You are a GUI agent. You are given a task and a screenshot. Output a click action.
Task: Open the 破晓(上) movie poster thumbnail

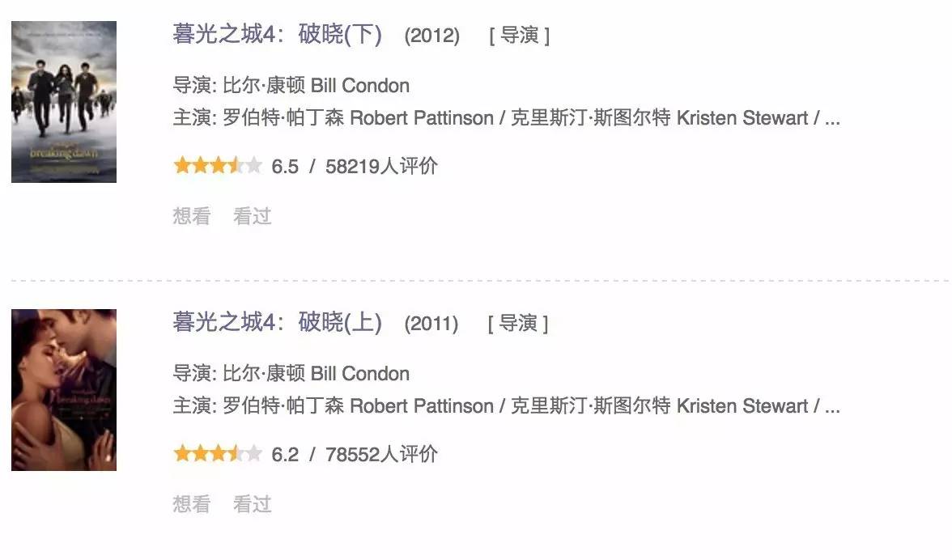(64, 389)
